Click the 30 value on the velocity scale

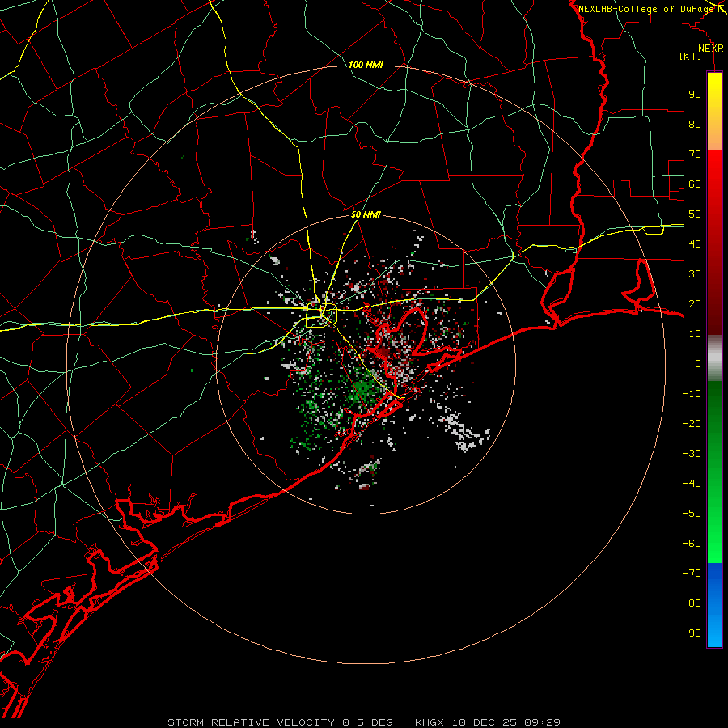[x=695, y=274]
